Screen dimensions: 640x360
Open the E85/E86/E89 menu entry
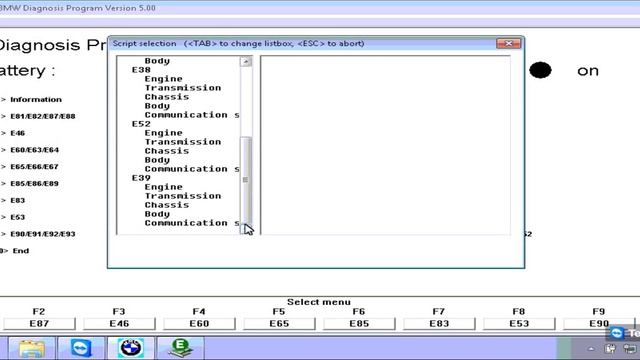35,184
